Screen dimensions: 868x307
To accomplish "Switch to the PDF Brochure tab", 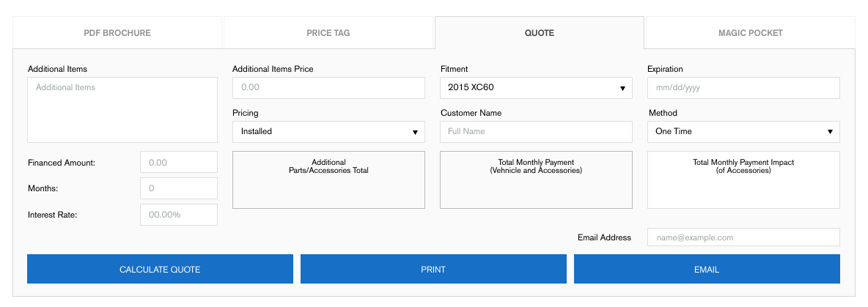I will coord(117,33).
